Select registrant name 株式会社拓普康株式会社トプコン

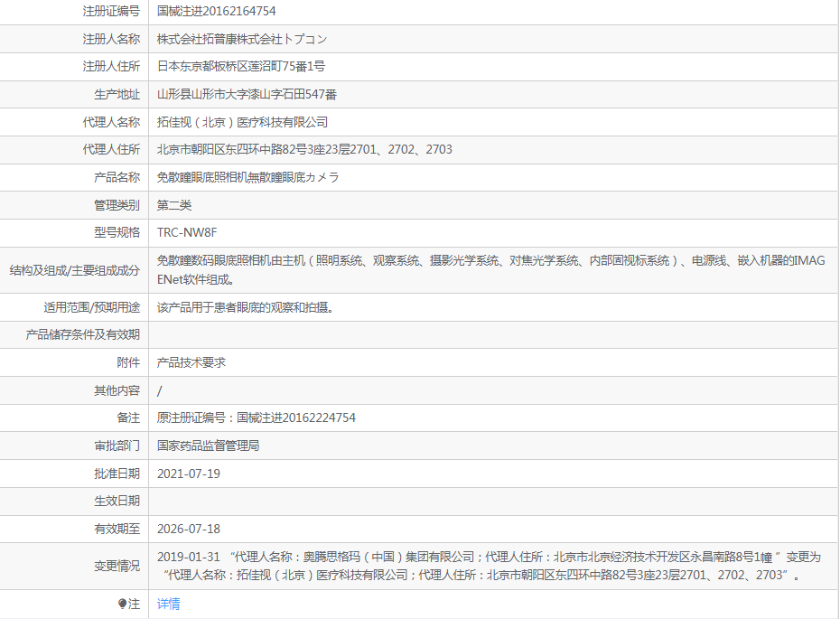pos(241,39)
